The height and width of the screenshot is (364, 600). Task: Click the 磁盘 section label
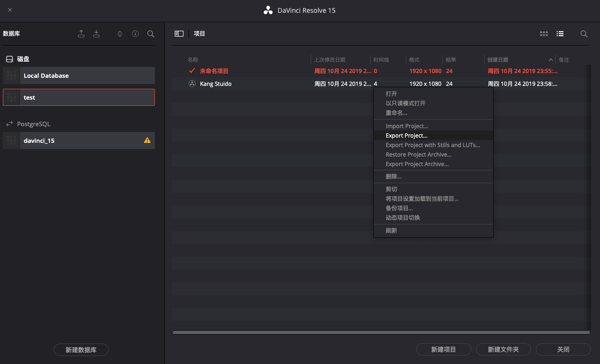(23, 59)
